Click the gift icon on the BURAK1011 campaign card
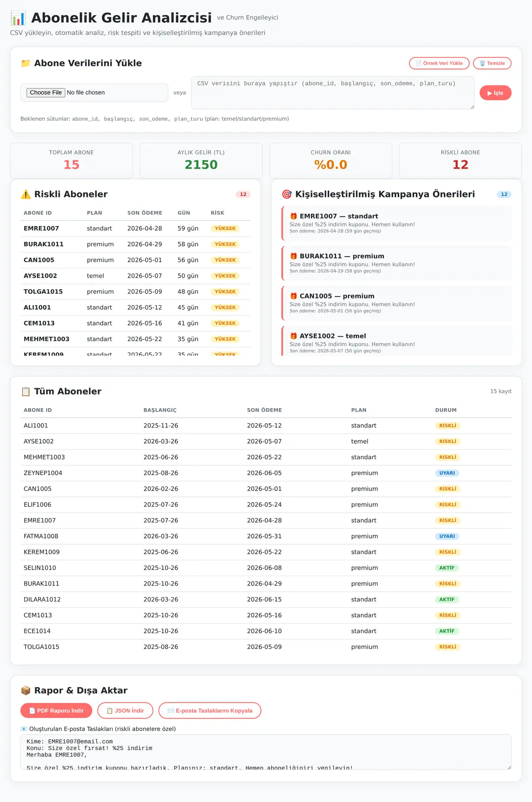The image size is (532, 802). click(x=293, y=256)
